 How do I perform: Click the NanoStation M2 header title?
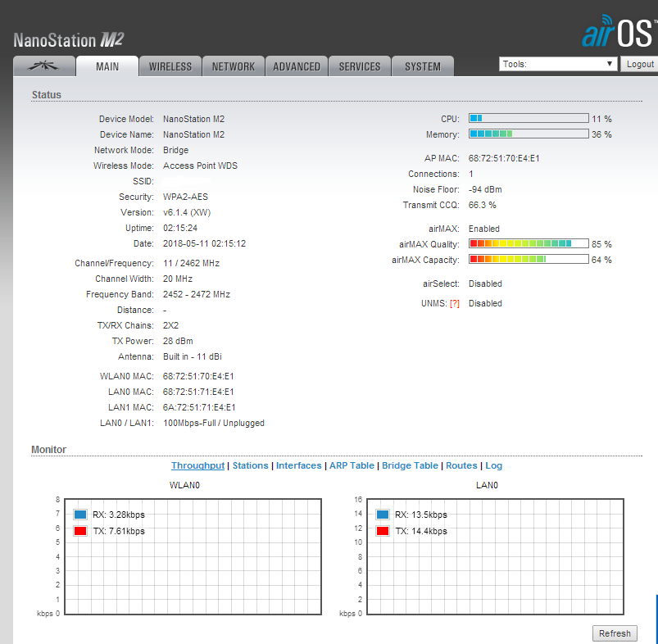(x=68, y=40)
